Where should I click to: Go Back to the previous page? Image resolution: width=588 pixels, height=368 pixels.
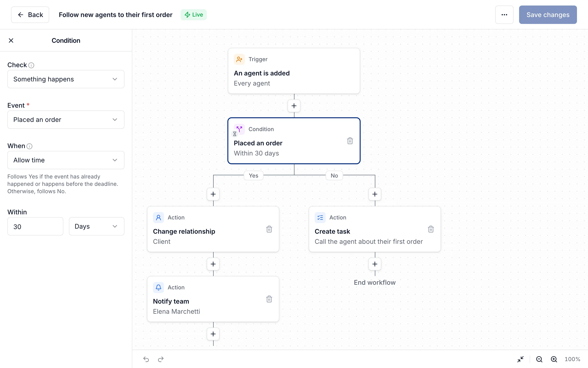(30, 14)
